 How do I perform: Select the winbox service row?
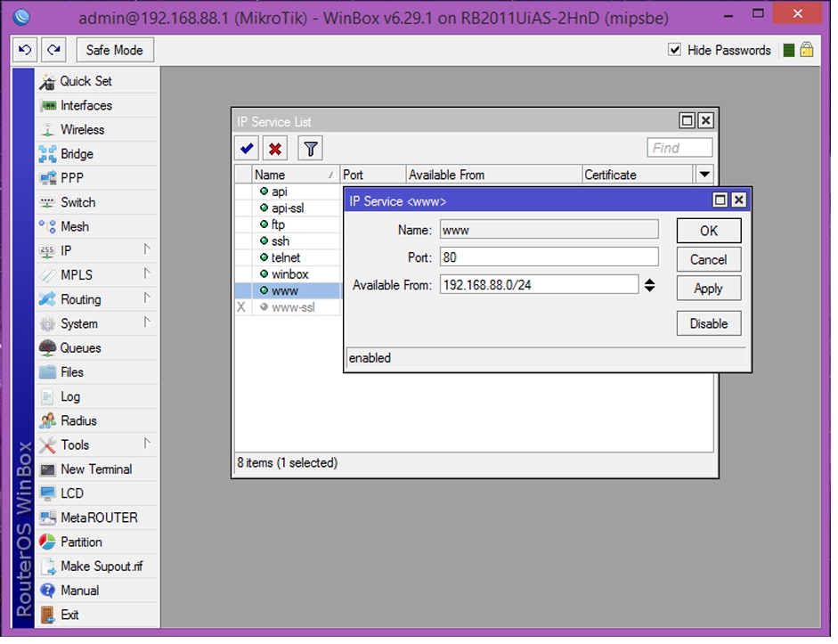288,274
